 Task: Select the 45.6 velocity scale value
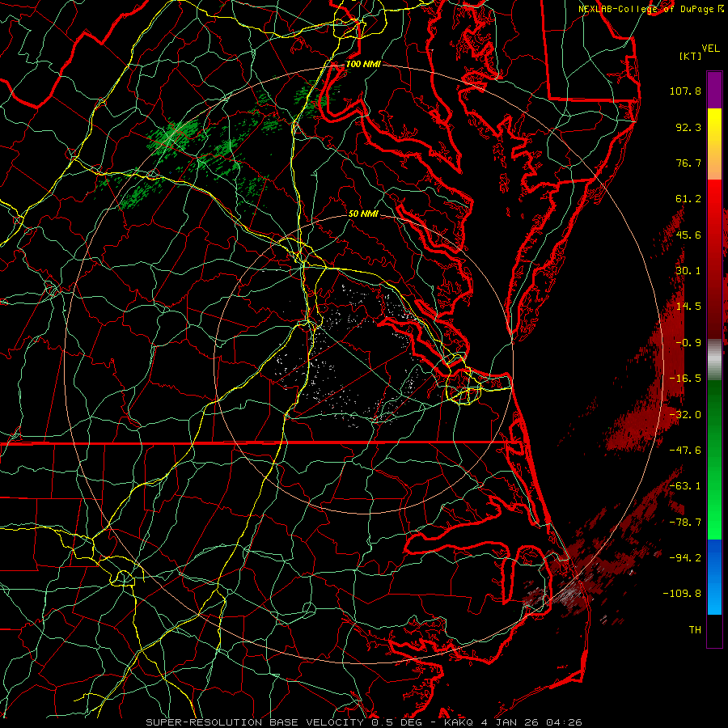[x=688, y=235]
